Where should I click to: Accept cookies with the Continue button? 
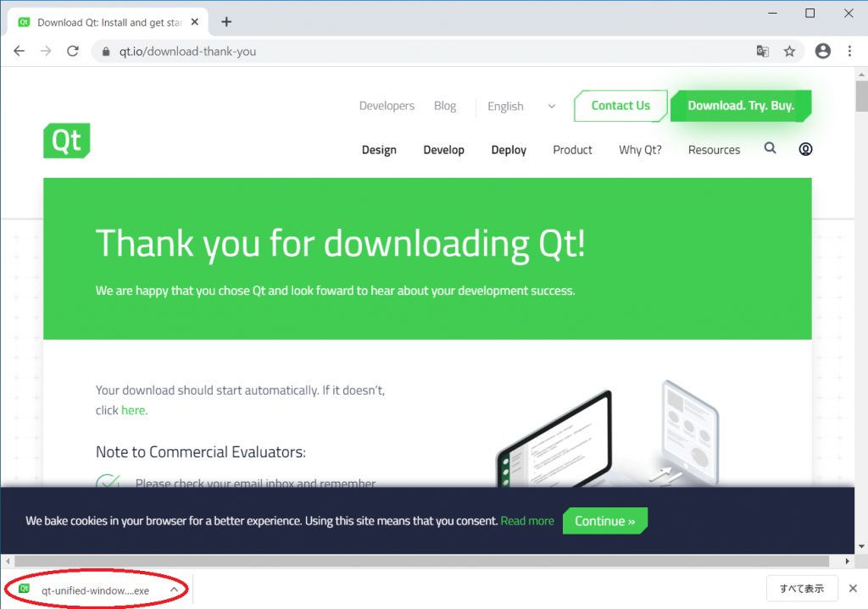[x=604, y=520]
